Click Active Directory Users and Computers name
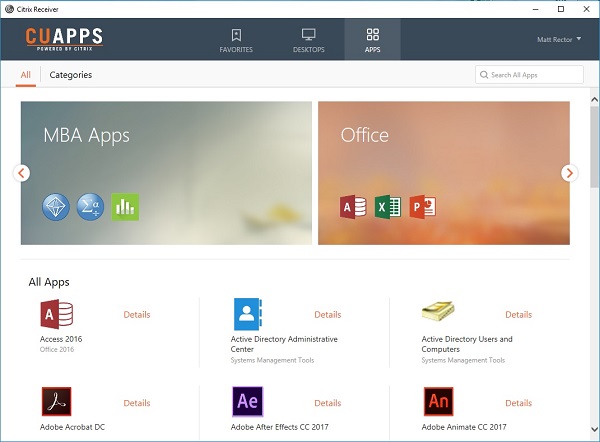This screenshot has width=600, height=442. [467, 344]
